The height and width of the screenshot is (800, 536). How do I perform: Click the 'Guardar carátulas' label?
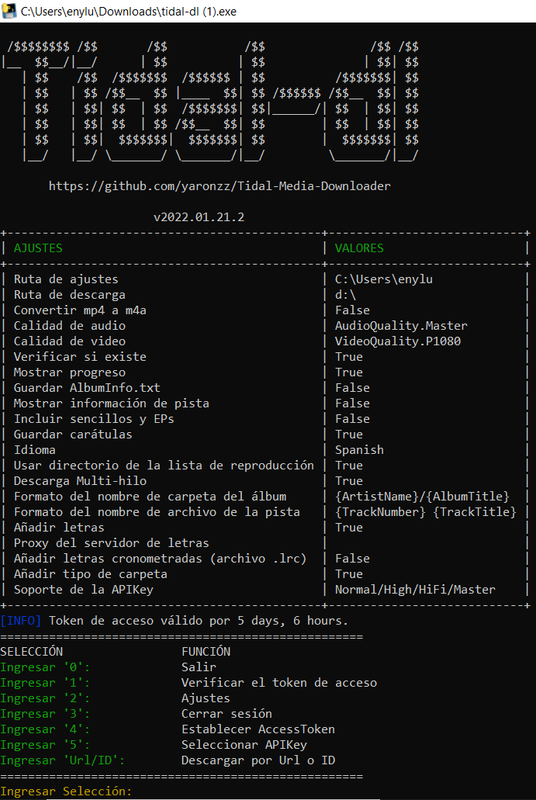pos(73,434)
